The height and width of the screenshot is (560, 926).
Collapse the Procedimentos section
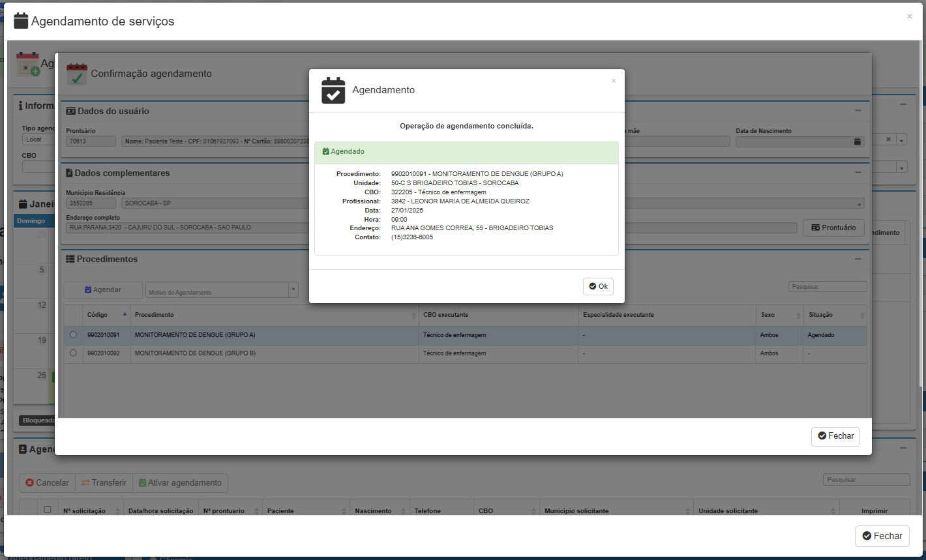click(x=858, y=259)
